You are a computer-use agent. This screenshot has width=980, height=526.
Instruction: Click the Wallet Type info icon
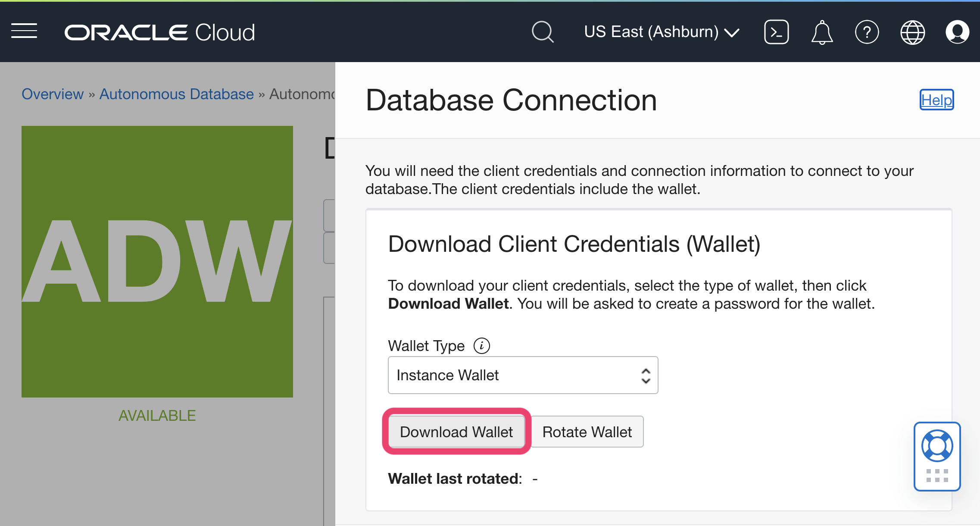coord(481,345)
